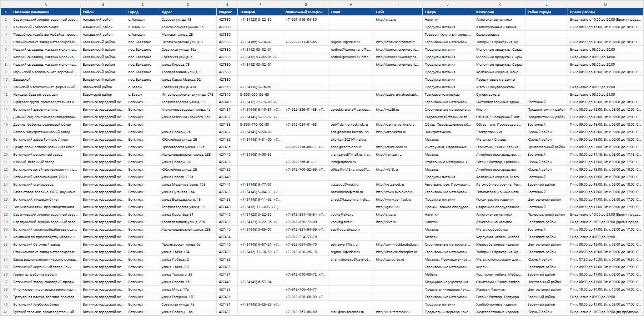Click email "mail@rus-teremok.ru"
This screenshot has width=644, height=322.
(351, 312)
